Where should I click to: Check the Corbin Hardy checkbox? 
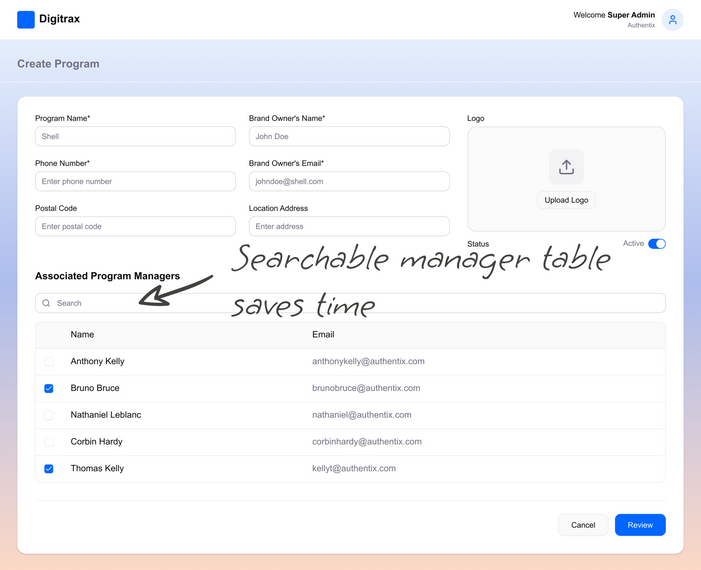(49, 442)
